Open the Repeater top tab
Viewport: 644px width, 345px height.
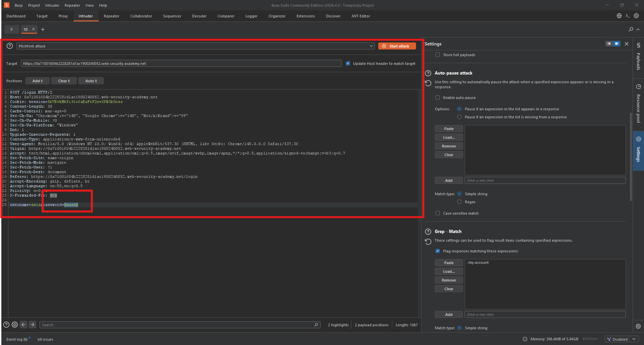pos(111,16)
